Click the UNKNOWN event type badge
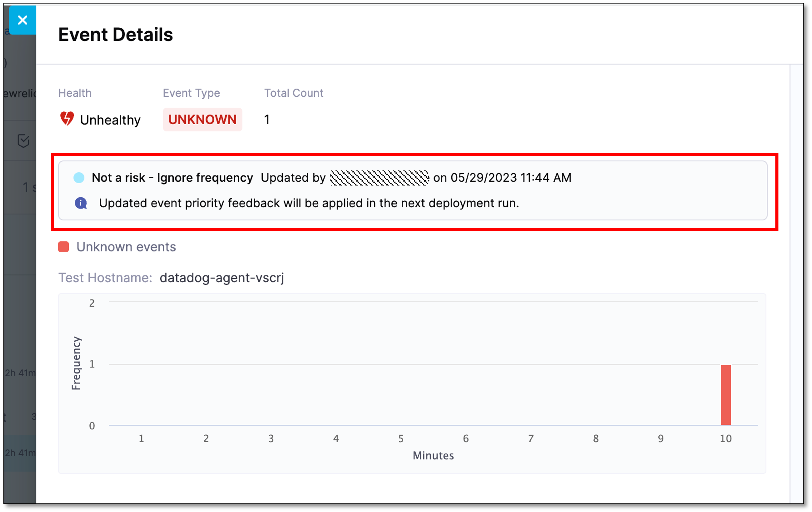Screen dimensions: 812x512 [x=202, y=119]
